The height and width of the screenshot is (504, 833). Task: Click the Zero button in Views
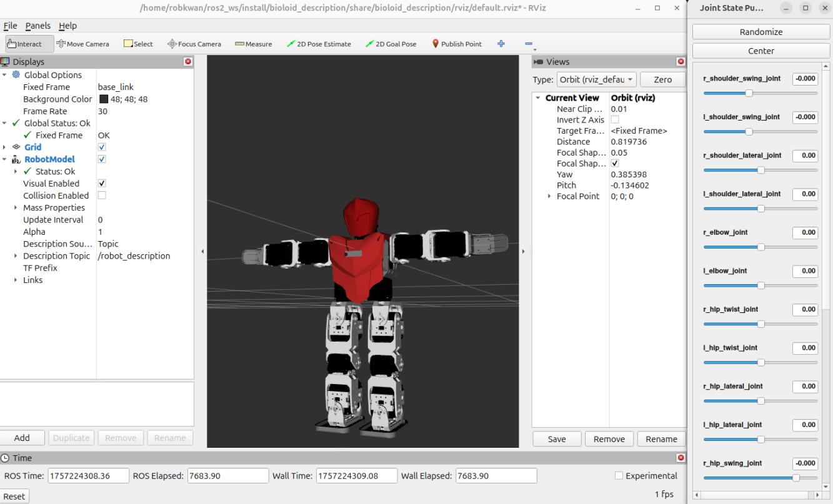pos(662,79)
